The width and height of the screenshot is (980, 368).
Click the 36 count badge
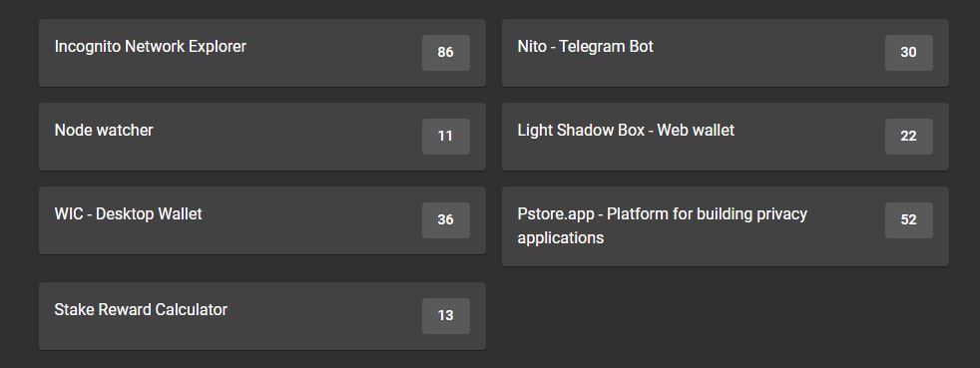446,220
